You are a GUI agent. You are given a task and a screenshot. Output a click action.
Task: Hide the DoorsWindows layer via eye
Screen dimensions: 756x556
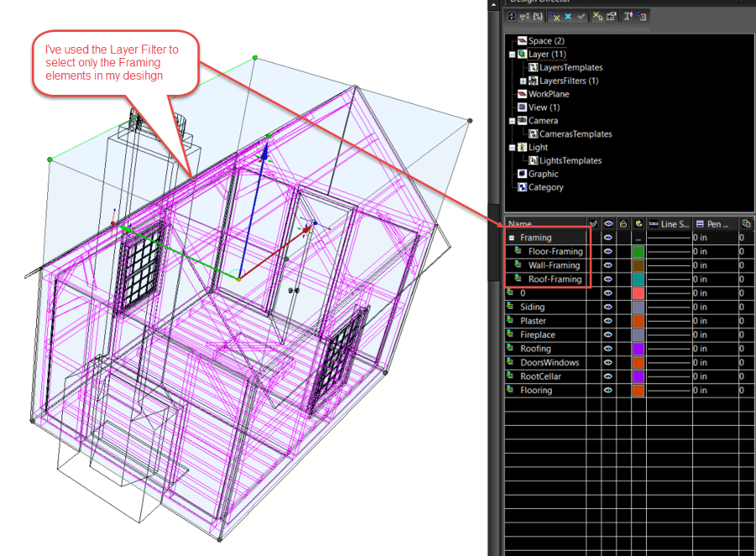(x=608, y=363)
